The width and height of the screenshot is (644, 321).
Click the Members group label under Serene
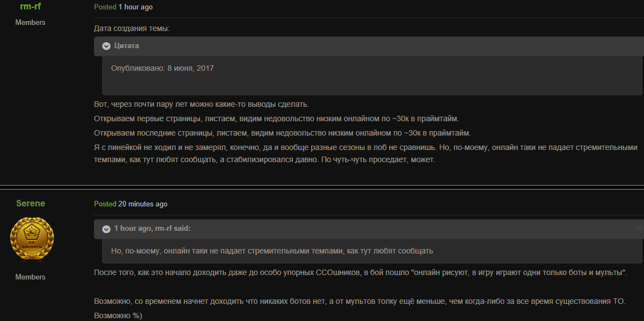tap(30, 277)
